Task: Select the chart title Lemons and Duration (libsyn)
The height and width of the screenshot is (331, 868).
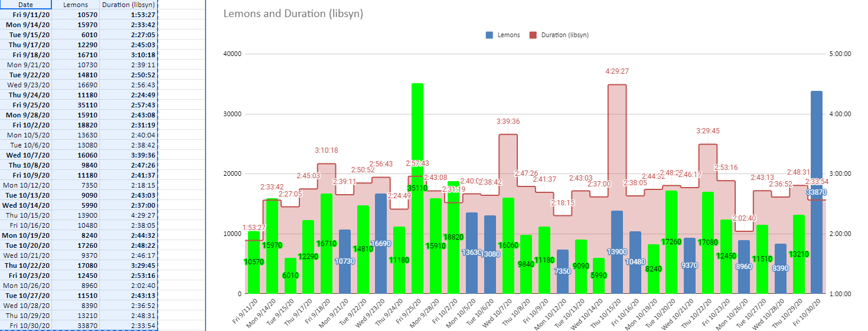Action: (x=293, y=14)
